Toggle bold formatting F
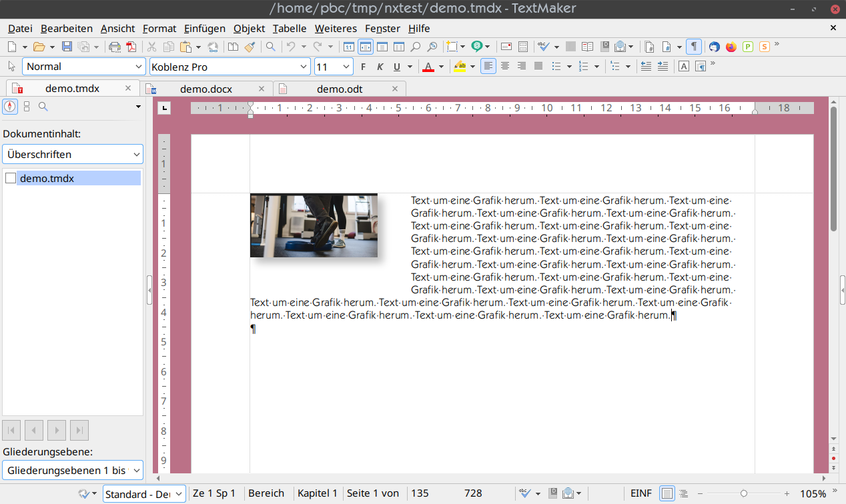 click(364, 66)
